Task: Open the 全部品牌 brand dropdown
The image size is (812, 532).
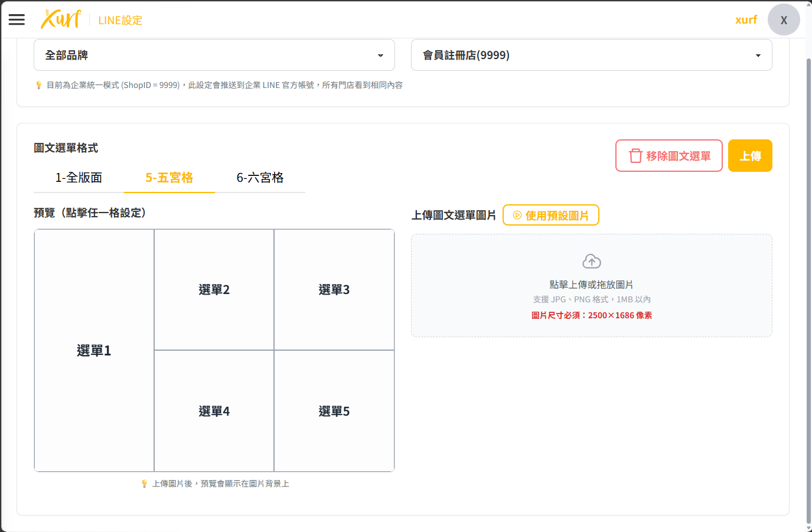Action: coord(214,55)
